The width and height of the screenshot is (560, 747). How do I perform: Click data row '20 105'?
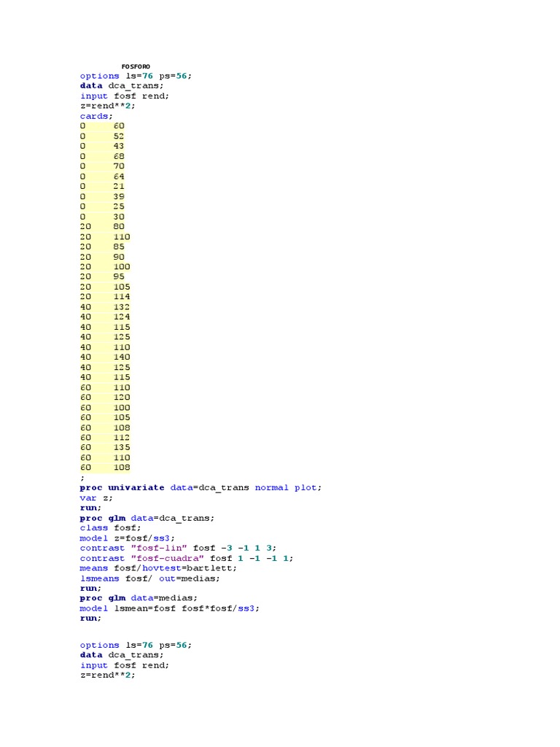point(105,287)
